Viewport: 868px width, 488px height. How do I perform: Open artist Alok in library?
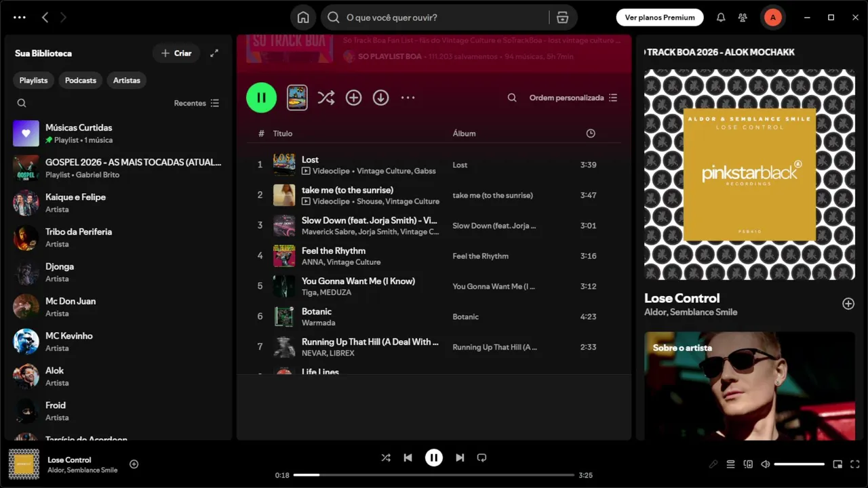click(119, 376)
